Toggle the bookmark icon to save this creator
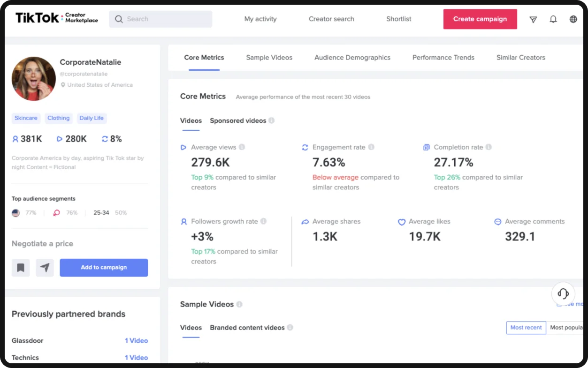This screenshot has width=588, height=368. pyautogui.click(x=20, y=267)
